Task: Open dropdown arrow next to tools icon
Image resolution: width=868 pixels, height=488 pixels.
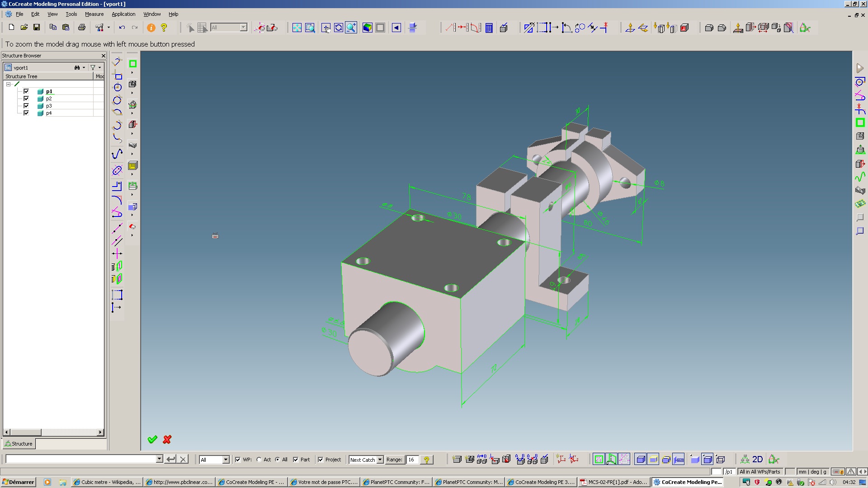Action: [108, 28]
